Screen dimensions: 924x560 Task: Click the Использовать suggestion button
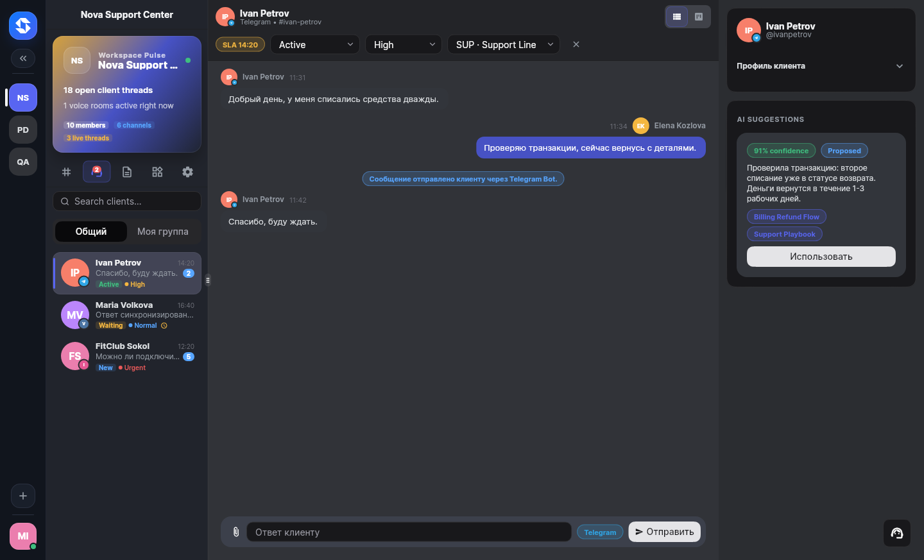click(x=821, y=257)
